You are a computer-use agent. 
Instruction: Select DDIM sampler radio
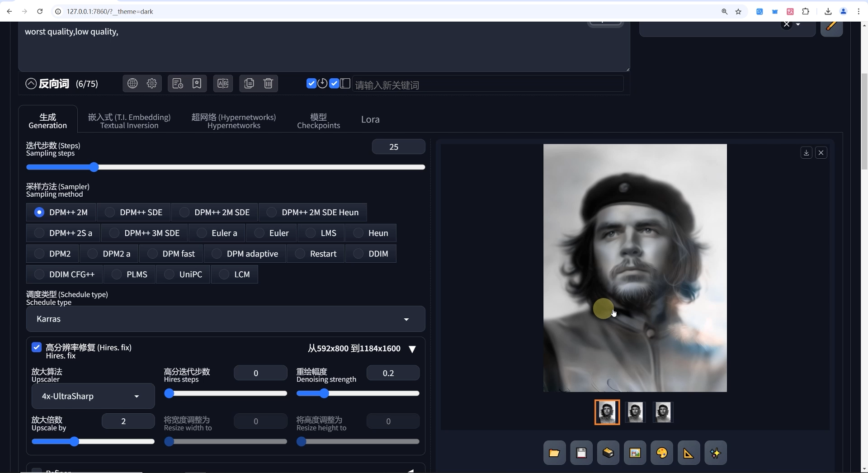click(x=371, y=254)
